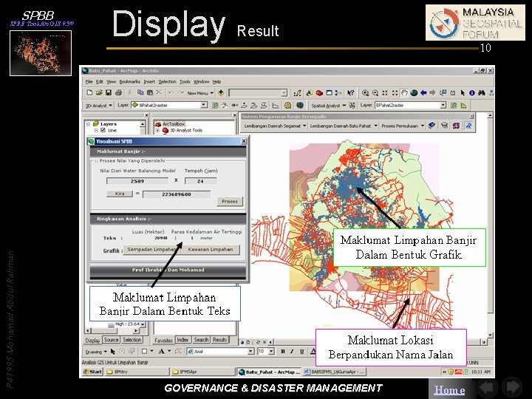Click the Proses button
The height and width of the screenshot is (399, 532).
[230, 202]
